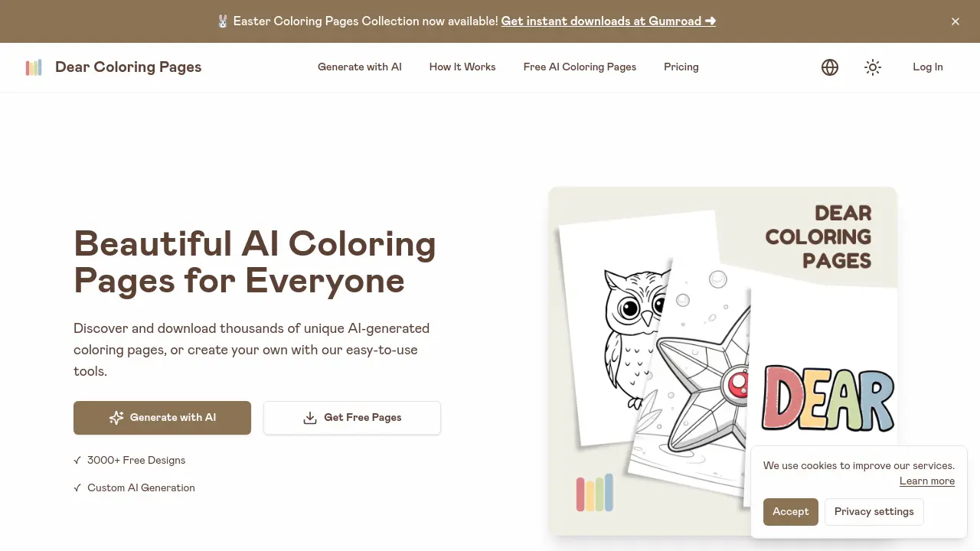Image resolution: width=980 pixels, height=551 pixels.
Task: Open How It Works nav item
Action: [x=462, y=67]
